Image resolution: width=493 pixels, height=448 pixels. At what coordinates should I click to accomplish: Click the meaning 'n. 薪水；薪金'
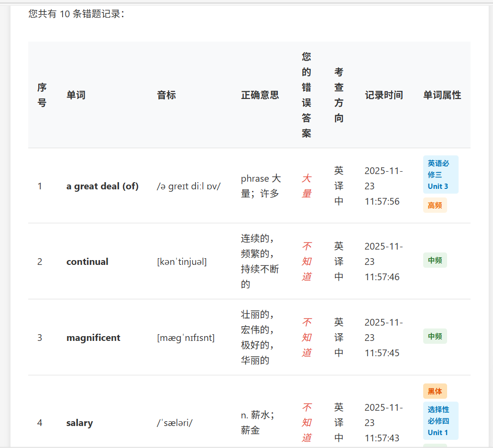tap(258, 423)
